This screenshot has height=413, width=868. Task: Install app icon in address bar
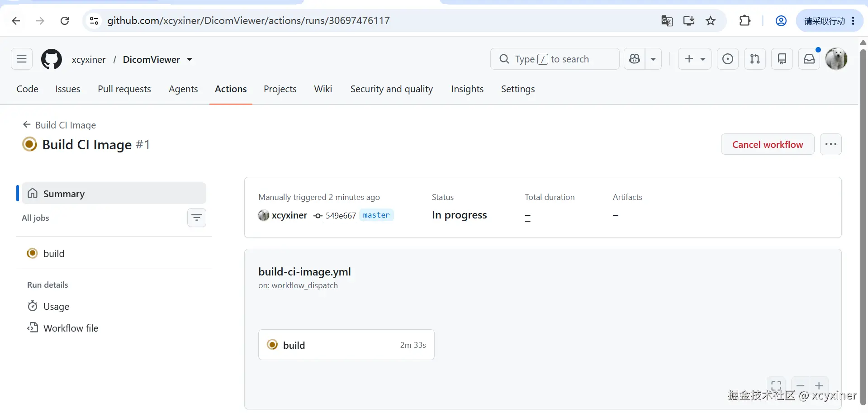click(x=689, y=21)
